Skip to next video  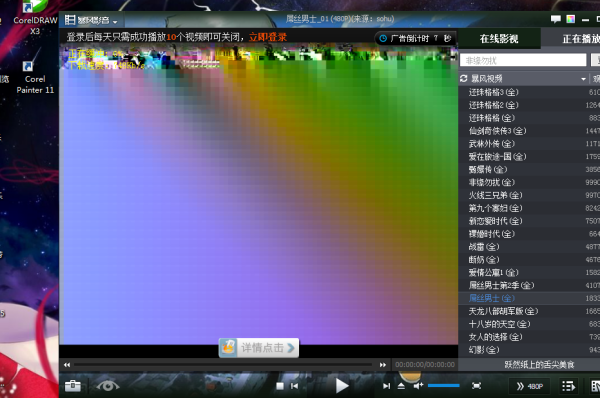(x=386, y=386)
